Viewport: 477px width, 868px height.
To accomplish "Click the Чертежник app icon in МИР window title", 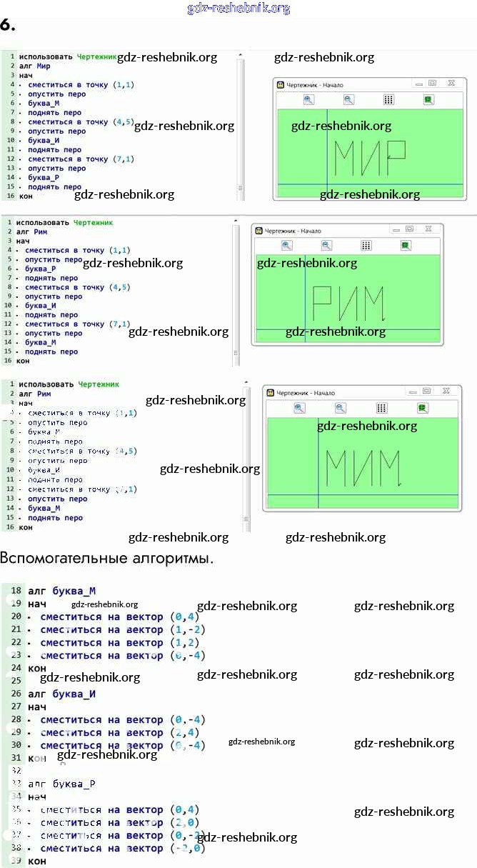I will (x=281, y=84).
